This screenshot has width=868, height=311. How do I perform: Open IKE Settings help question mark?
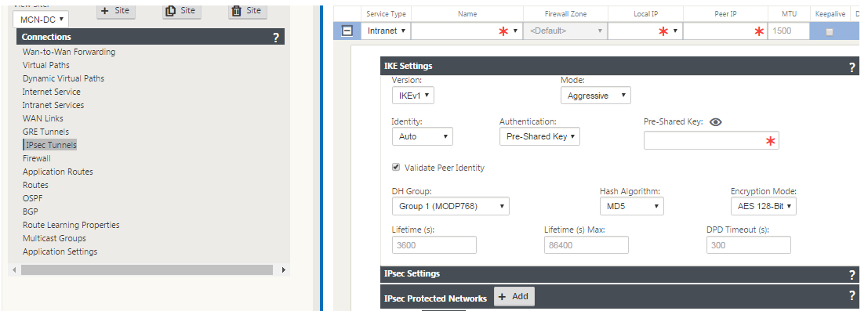852,67
